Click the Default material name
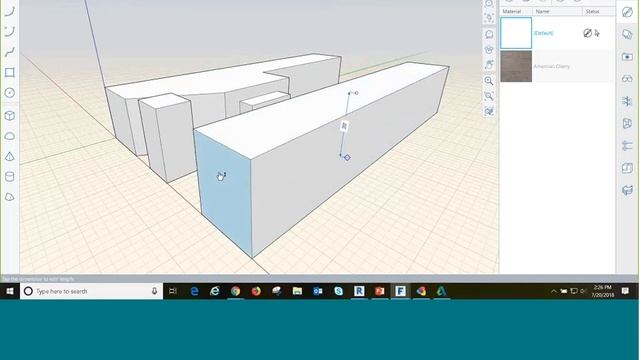Screen dimensions: 640x360 pos(543,33)
